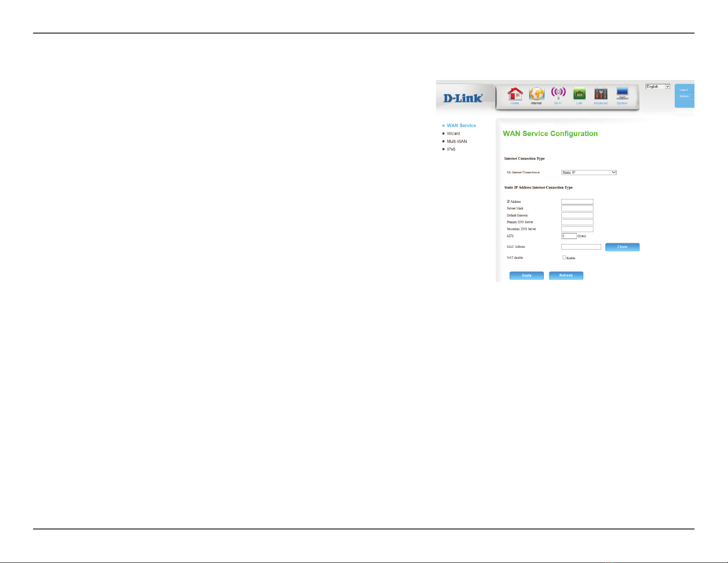Click the MTU bytes field
Viewport: 728px width, 563px height.
point(569,236)
